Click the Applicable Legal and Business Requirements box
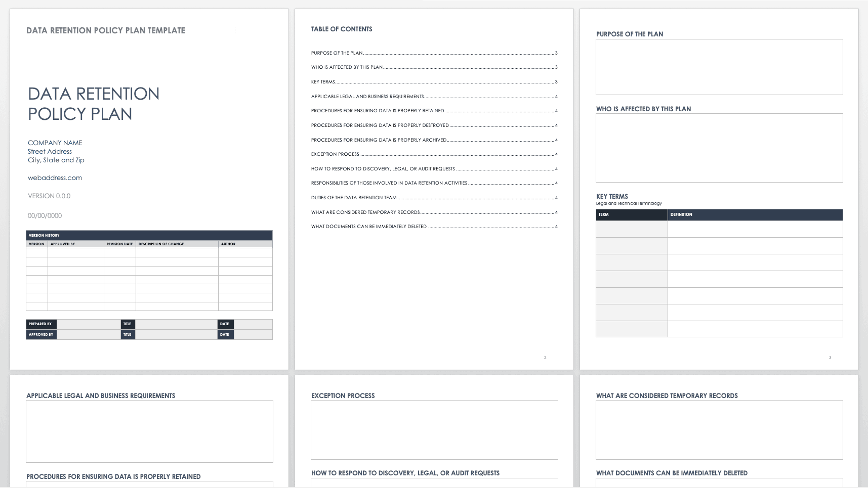Image resolution: width=868 pixels, height=488 pixels. coord(149,431)
